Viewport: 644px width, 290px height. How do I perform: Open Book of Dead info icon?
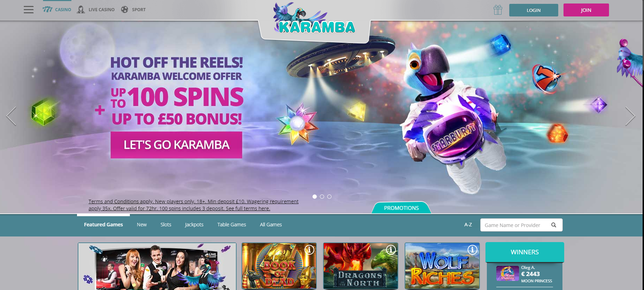309,249
